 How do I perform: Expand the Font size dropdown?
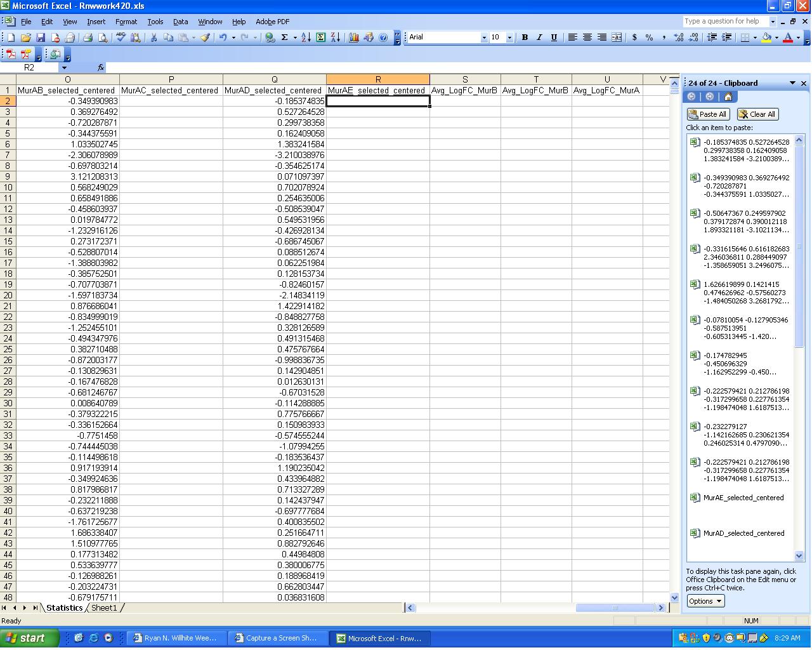pos(511,37)
